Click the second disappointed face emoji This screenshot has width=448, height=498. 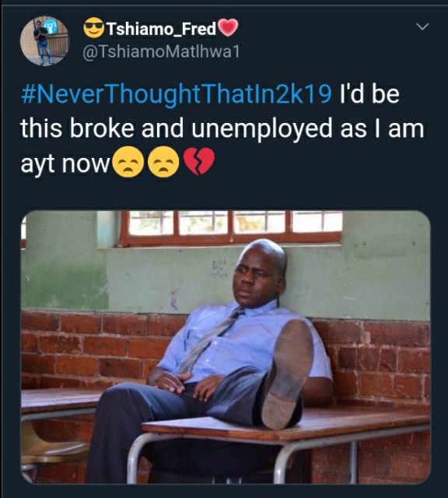tap(163, 162)
